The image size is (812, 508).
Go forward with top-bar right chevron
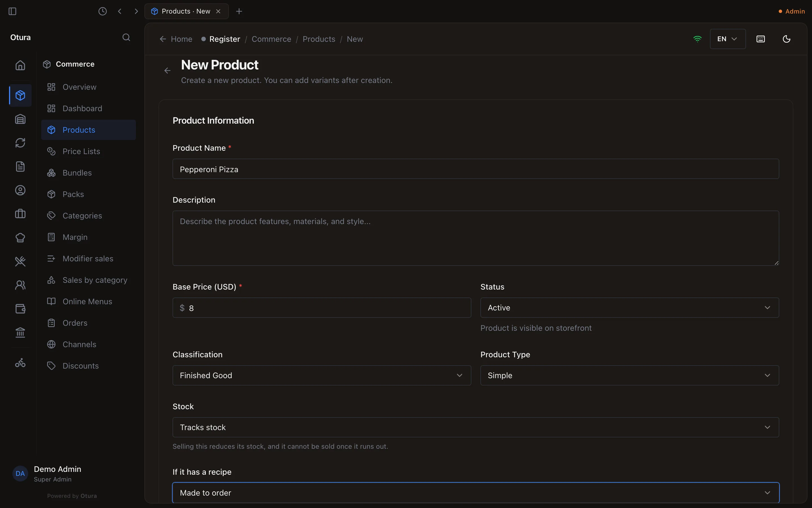pyautogui.click(x=136, y=11)
